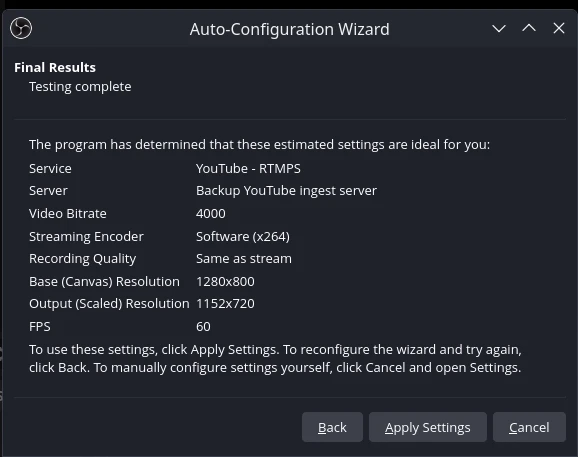Select the Final Results heading
This screenshot has height=457, width=578.
click(x=55, y=67)
